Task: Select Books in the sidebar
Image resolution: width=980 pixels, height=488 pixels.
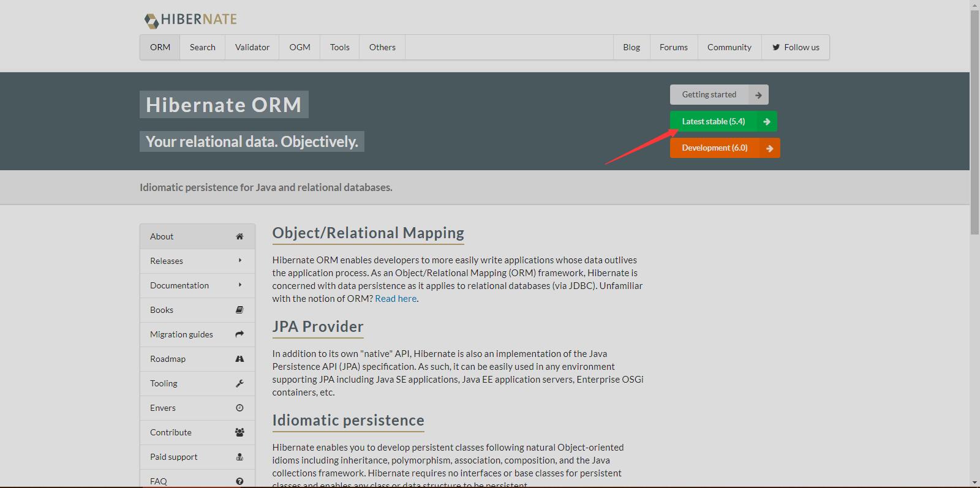Action: pos(197,310)
